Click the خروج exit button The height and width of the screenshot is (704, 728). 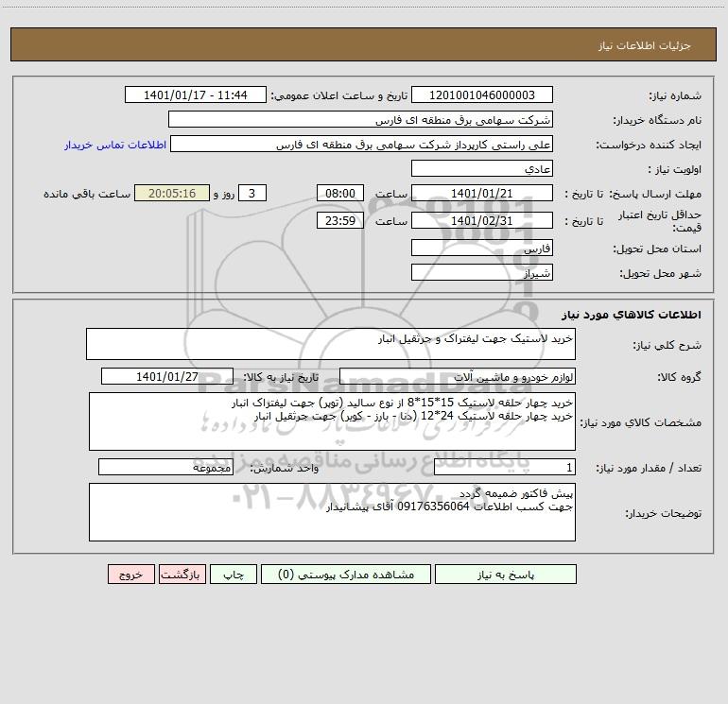[130, 575]
